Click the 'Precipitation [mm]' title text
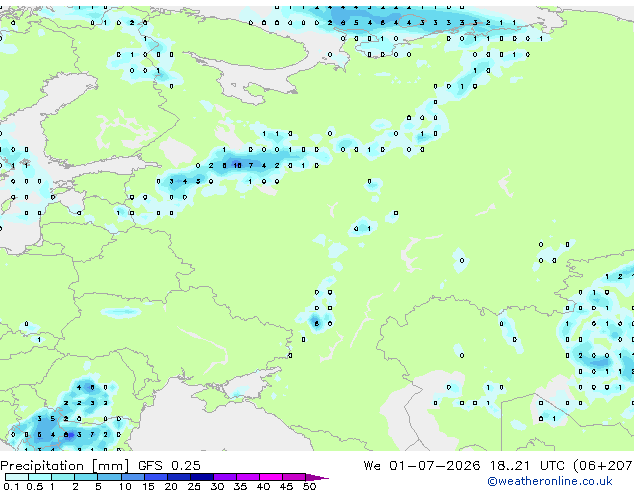This screenshot has width=634, height=490. pyautogui.click(x=64, y=466)
